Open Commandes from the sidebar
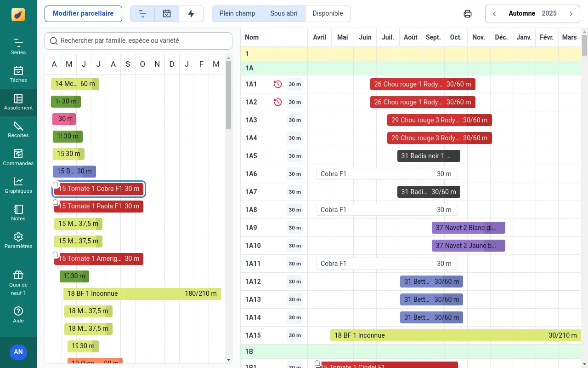588x368 pixels. pos(18,157)
